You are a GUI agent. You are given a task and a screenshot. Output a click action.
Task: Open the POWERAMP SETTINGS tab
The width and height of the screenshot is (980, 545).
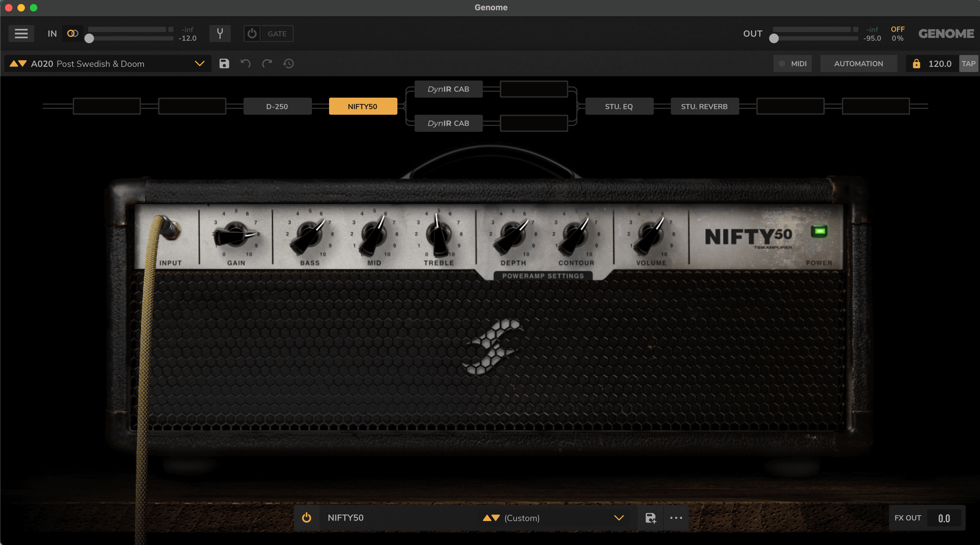(543, 276)
